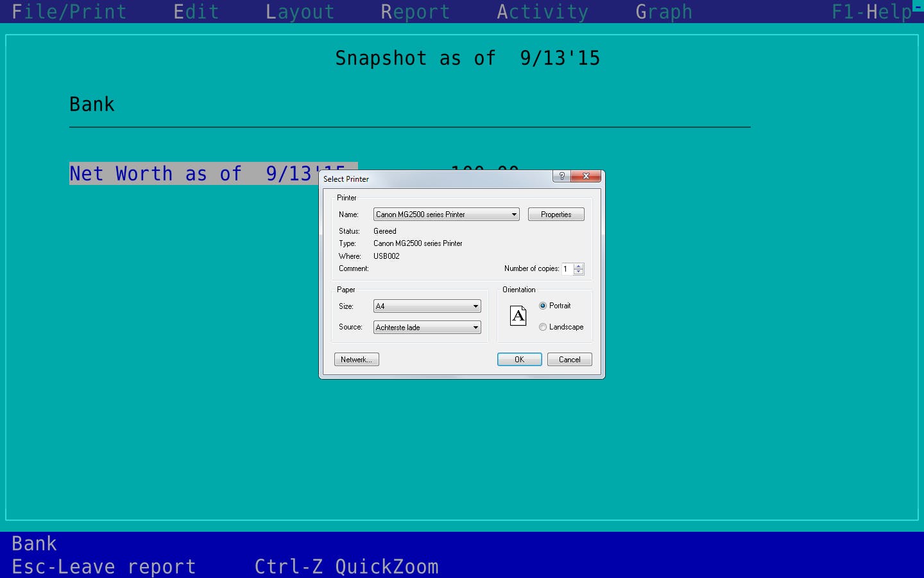Click the Snapshot as of title
924x578 pixels.
[467, 58]
